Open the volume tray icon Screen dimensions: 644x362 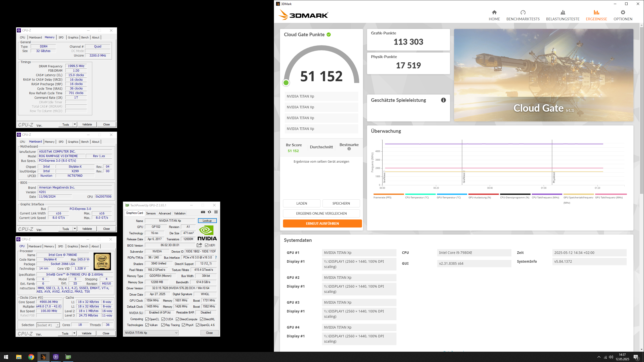(611, 357)
